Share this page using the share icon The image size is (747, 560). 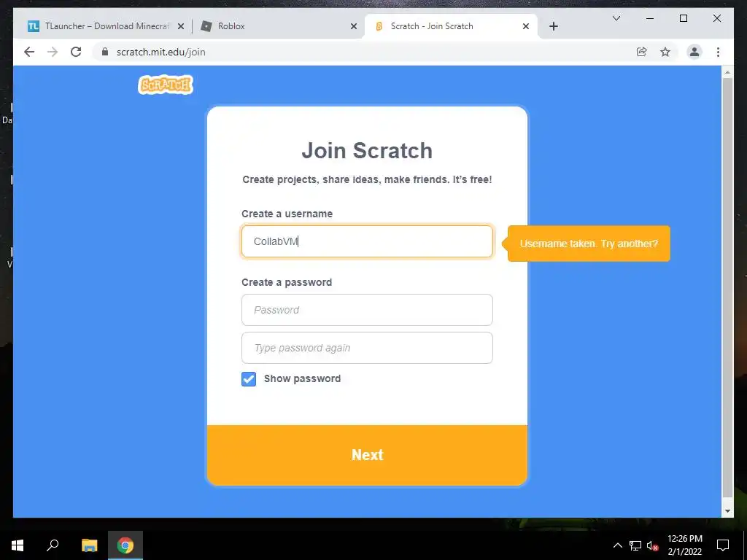(x=642, y=52)
